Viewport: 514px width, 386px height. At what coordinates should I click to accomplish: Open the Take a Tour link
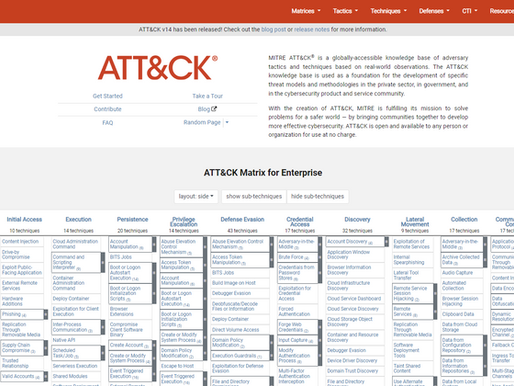tap(207, 96)
